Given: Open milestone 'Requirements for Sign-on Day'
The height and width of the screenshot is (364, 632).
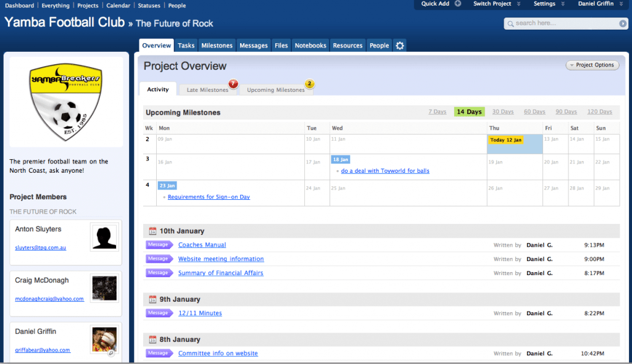Looking at the screenshot, I should pos(209,197).
